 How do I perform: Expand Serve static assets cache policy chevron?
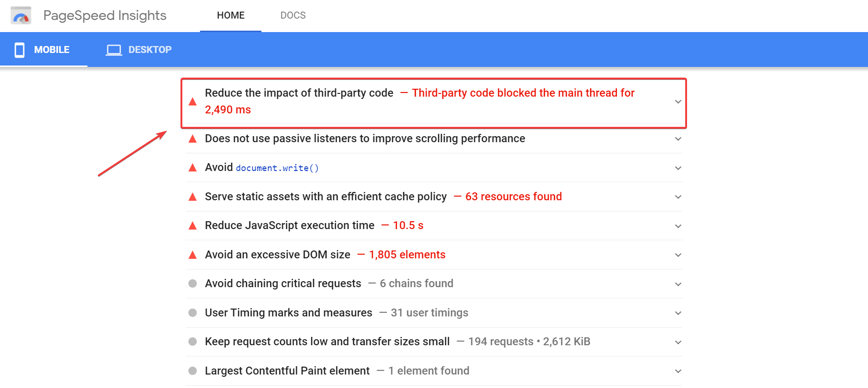click(x=678, y=197)
